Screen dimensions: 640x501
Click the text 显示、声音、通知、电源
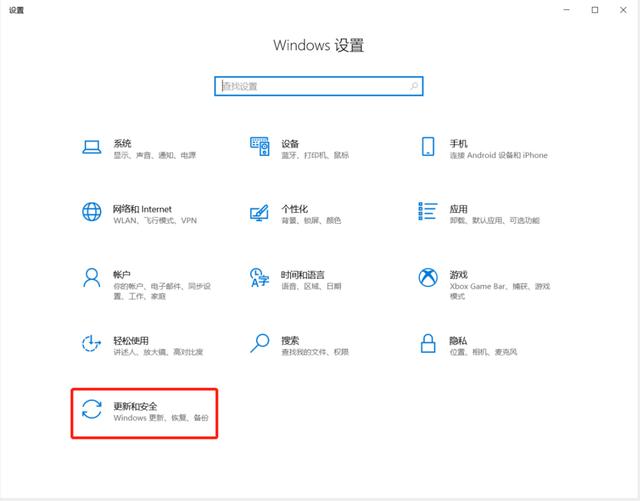pos(155,155)
